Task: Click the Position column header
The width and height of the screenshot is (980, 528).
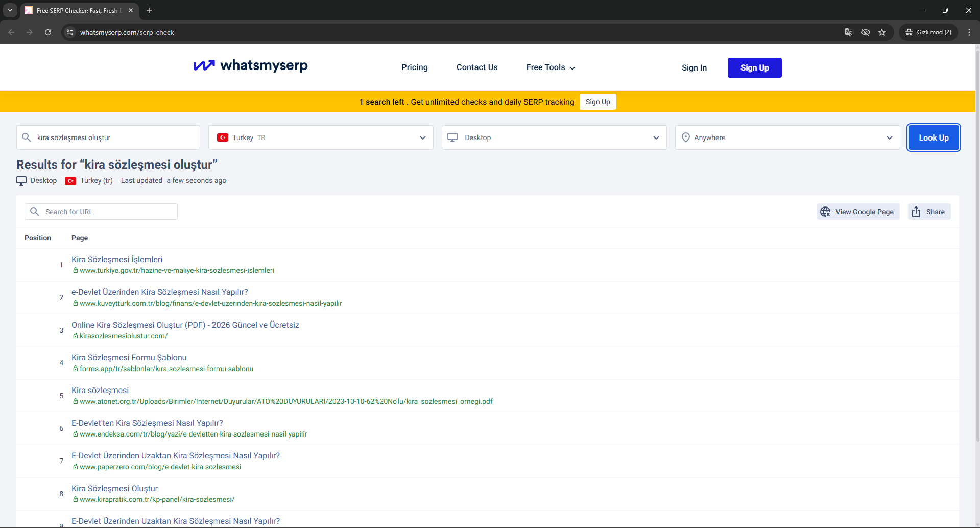Action: coord(38,238)
